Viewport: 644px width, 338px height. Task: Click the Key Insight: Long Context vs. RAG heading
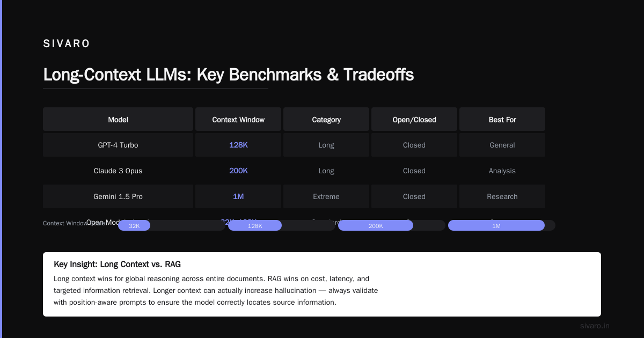pos(117,264)
